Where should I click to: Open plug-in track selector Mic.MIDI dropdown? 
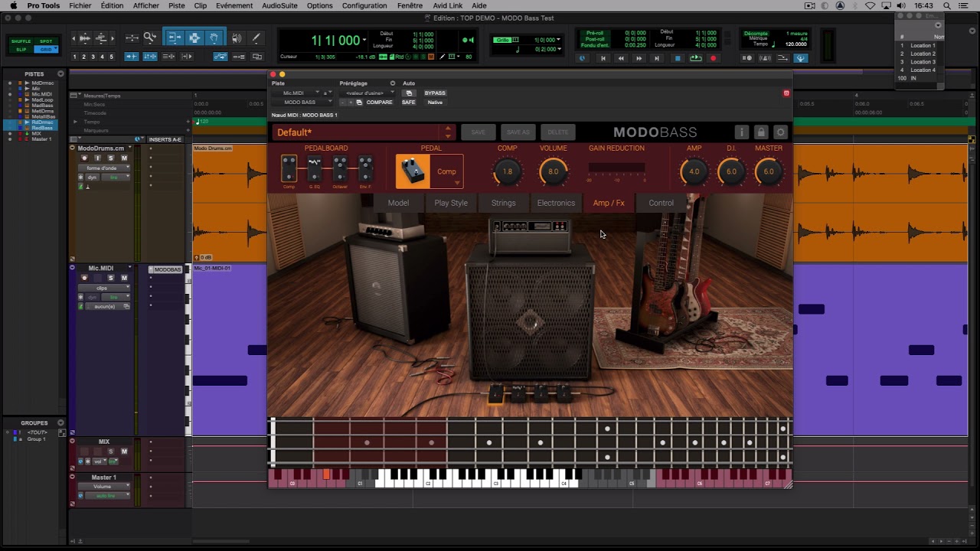point(296,93)
